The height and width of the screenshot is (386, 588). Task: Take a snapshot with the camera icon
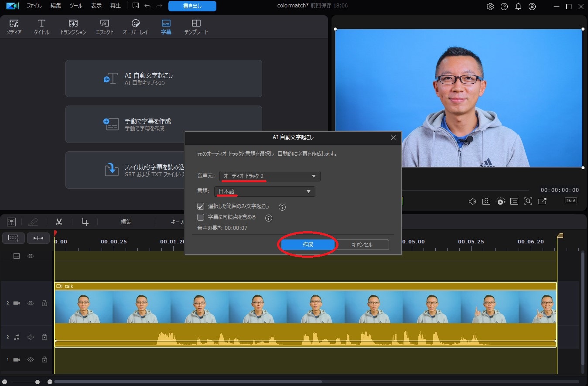pos(486,201)
